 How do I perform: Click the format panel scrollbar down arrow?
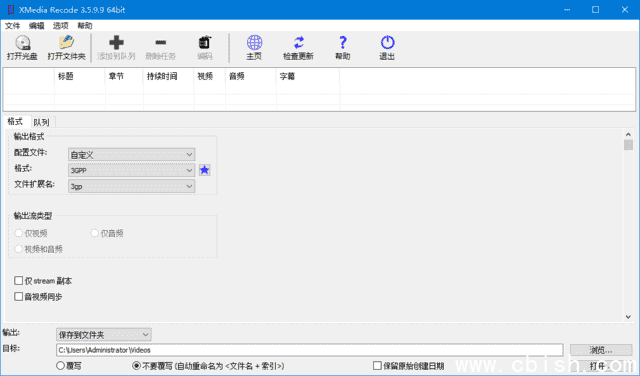tap(628, 317)
